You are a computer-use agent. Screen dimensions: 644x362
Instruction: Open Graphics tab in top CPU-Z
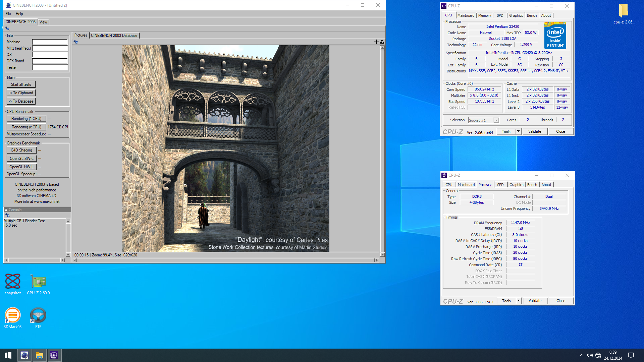click(x=516, y=15)
